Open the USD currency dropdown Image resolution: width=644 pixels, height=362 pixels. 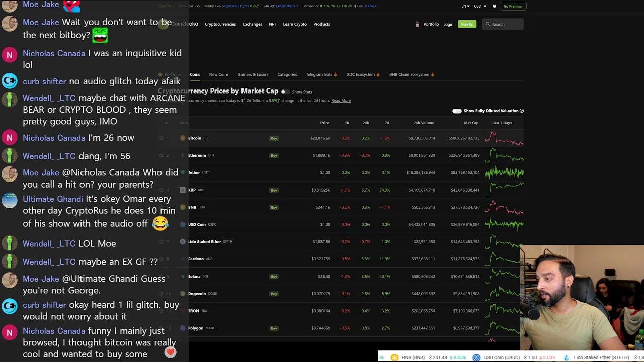(480, 6)
